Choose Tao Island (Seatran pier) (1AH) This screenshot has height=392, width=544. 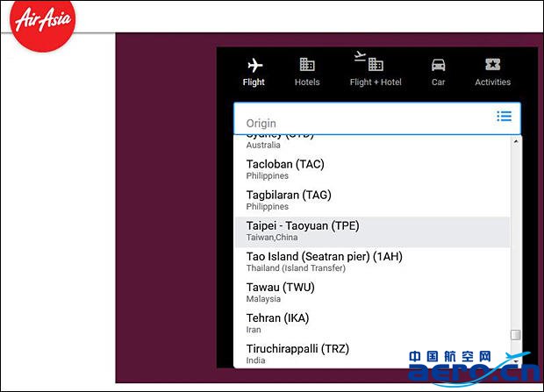point(372,262)
